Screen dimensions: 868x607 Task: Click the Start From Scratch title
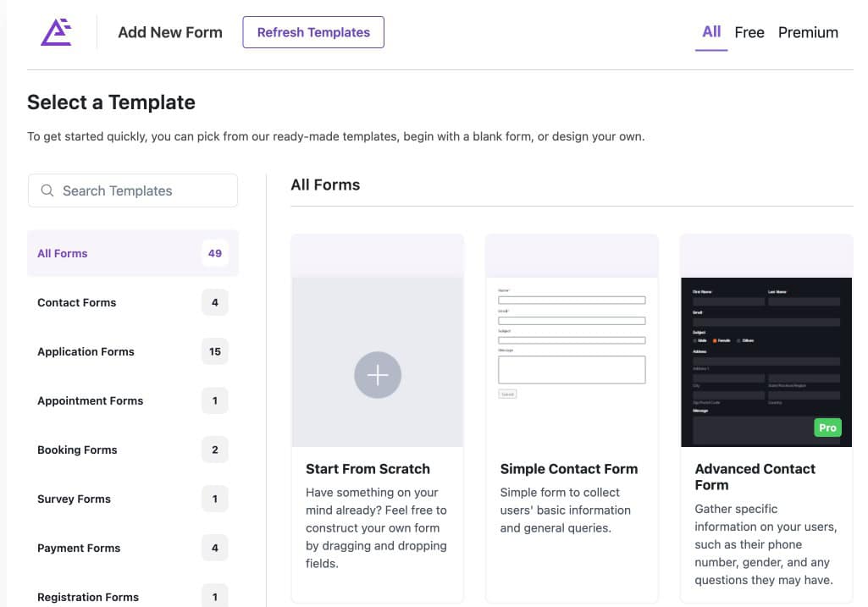(x=368, y=469)
